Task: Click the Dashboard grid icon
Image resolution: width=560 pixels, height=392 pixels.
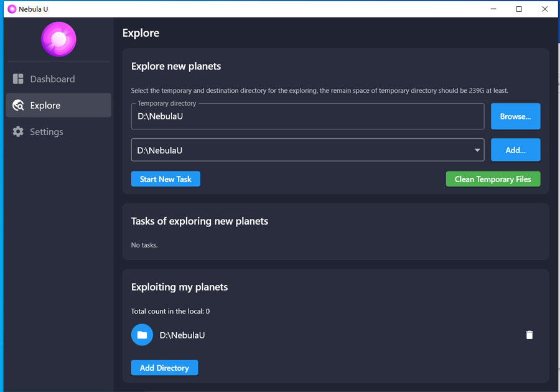Action: 18,79
